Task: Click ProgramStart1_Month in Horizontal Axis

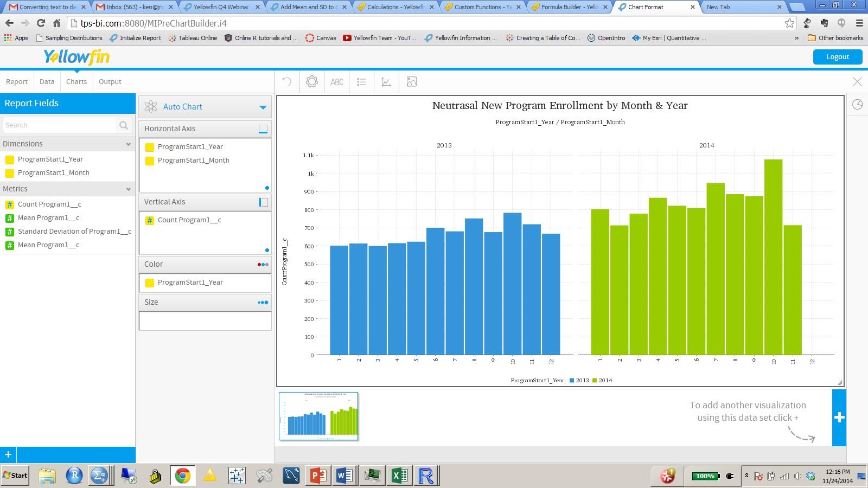Action: pyautogui.click(x=193, y=160)
